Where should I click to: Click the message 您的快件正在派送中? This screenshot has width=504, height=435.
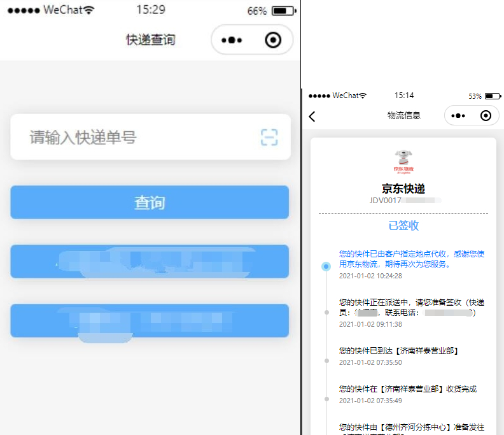[412, 307]
